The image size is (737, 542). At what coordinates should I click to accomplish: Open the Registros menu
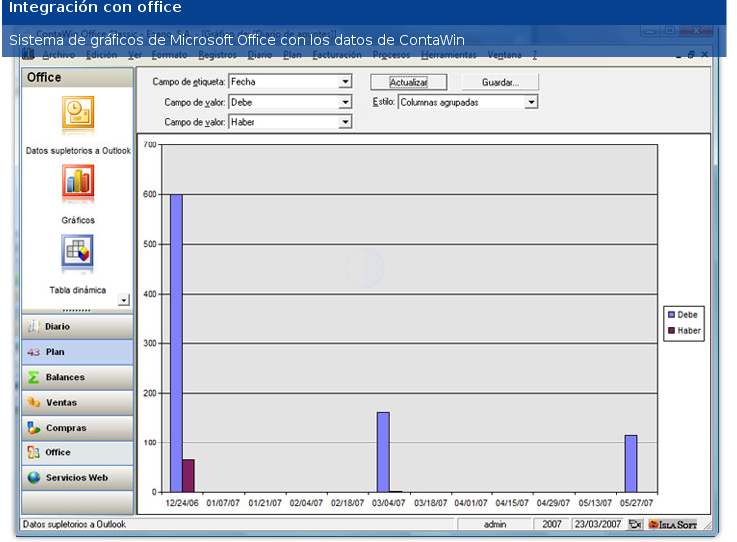pos(217,55)
